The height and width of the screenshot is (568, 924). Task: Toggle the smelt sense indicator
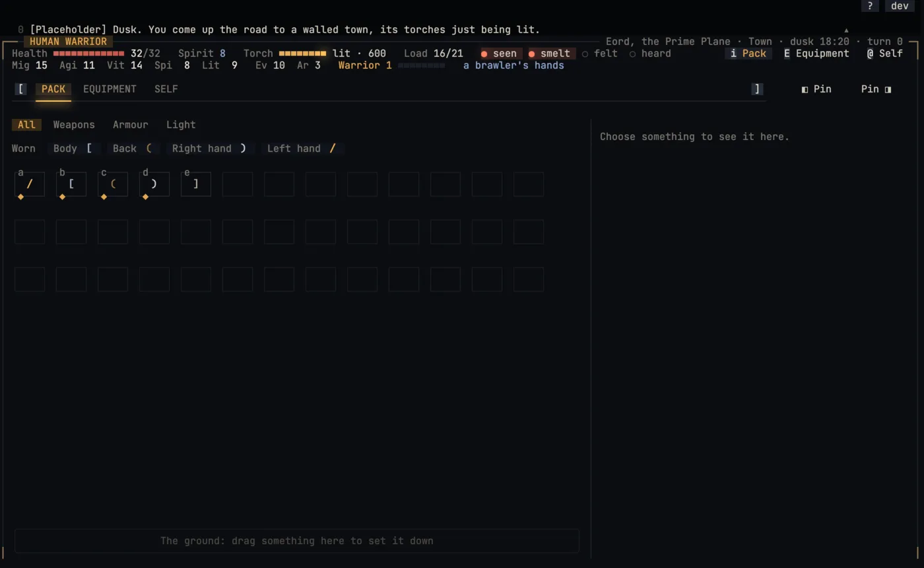pyautogui.click(x=549, y=53)
